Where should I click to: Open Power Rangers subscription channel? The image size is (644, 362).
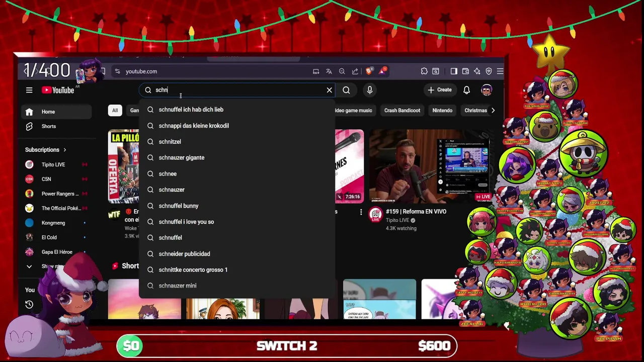(x=56, y=194)
